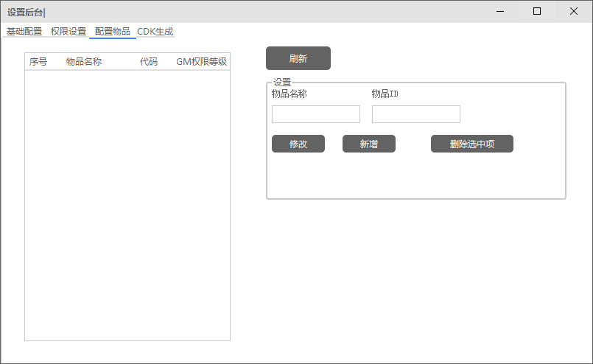The image size is (593, 364).
Task: Click the 设置 group box label
Action: click(x=282, y=83)
